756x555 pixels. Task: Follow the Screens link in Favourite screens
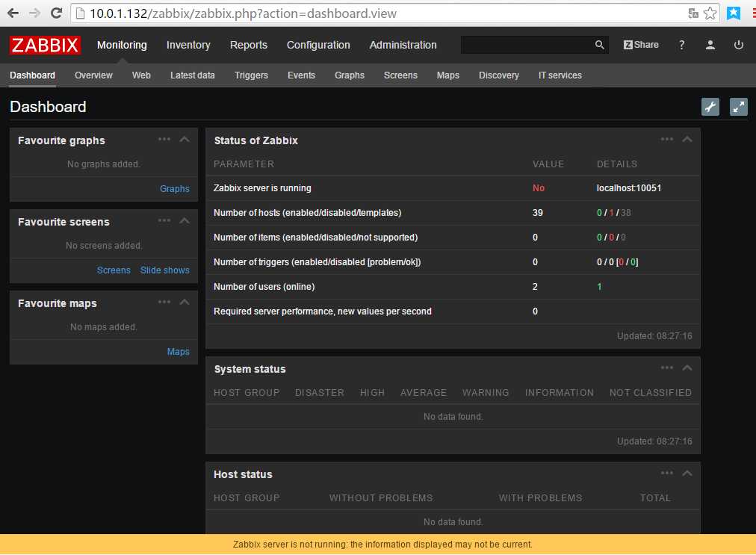coord(114,270)
